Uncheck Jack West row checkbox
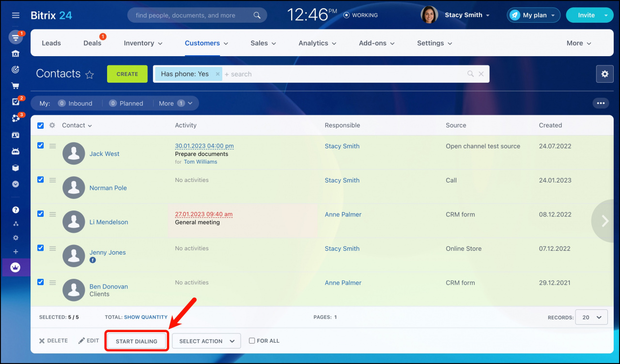 pos(41,145)
